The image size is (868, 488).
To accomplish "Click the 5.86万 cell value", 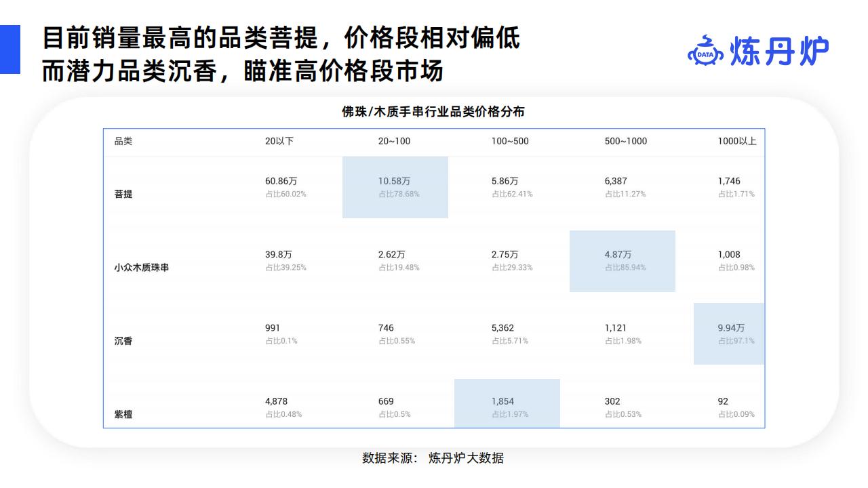I will coord(505,181).
